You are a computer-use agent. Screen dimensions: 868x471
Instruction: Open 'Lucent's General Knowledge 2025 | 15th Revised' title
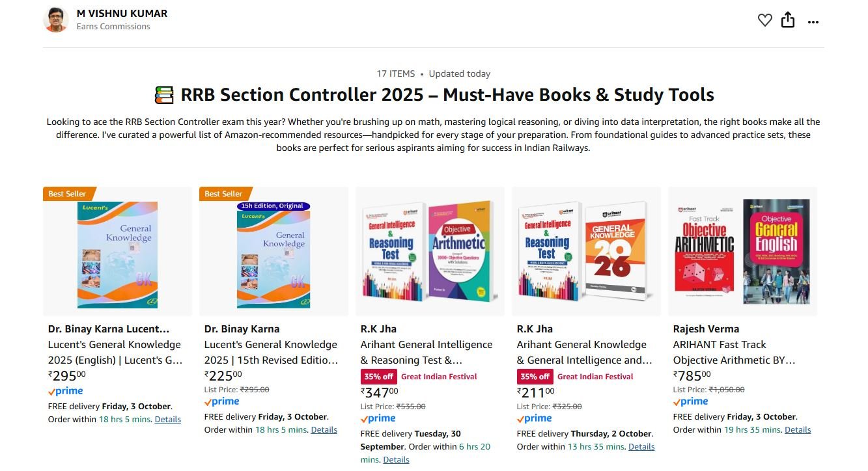coord(271,352)
